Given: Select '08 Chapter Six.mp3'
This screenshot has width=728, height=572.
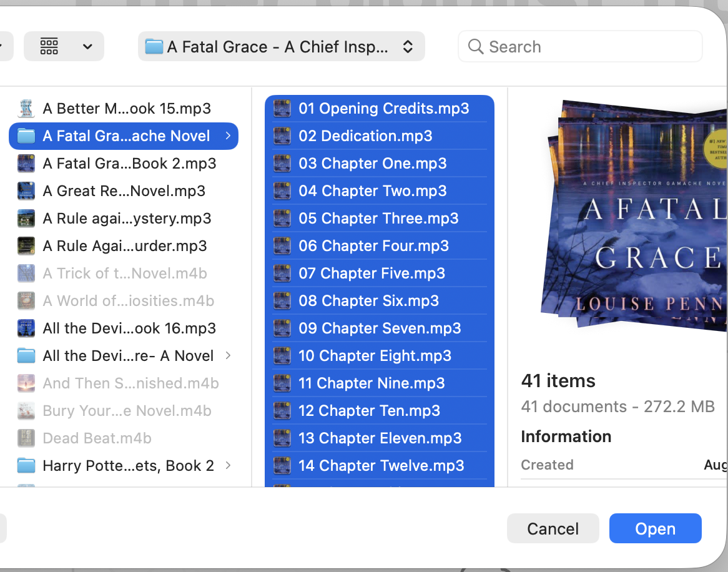Looking at the screenshot, I should (x=380, y=300).
